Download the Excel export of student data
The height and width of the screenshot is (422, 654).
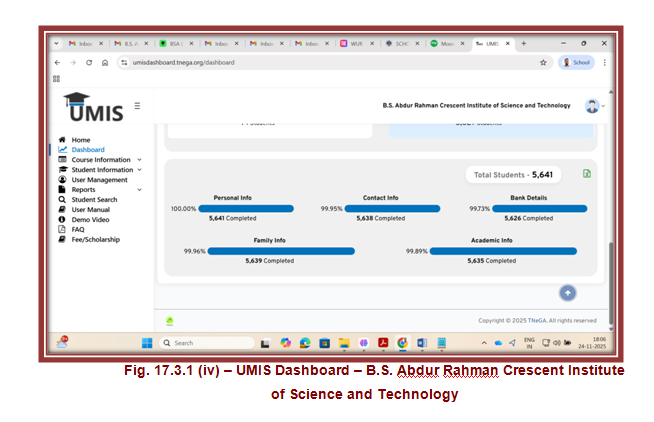point(587,174)
